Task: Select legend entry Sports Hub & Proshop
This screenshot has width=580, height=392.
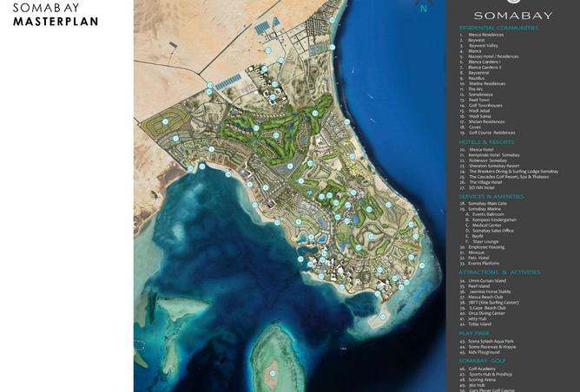Action: (485, 375)
